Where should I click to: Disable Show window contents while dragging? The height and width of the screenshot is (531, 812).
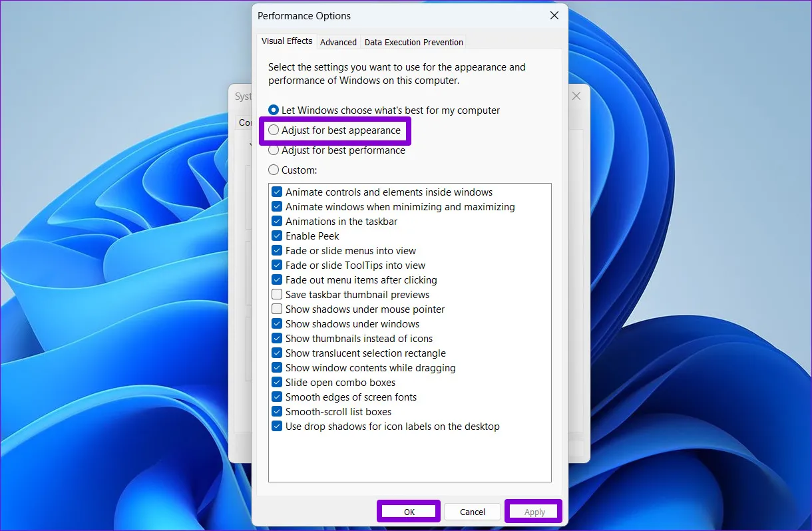tap(277, 367)
